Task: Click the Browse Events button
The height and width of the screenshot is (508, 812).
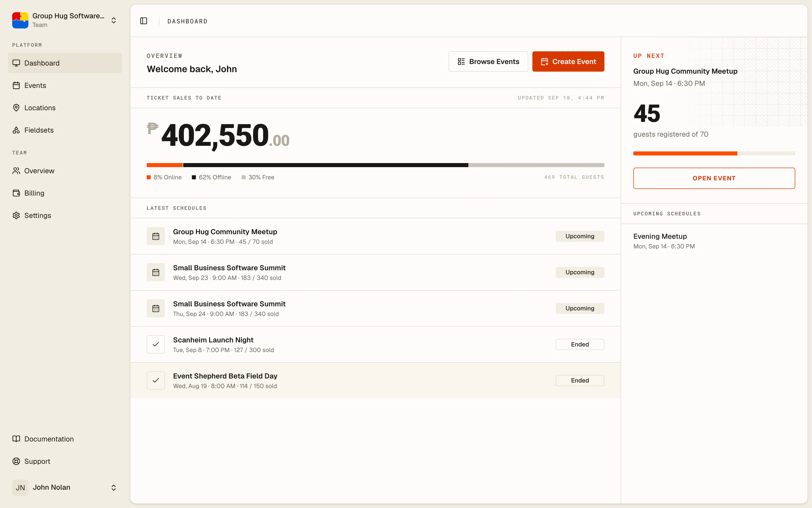Action: coord(488,61)
